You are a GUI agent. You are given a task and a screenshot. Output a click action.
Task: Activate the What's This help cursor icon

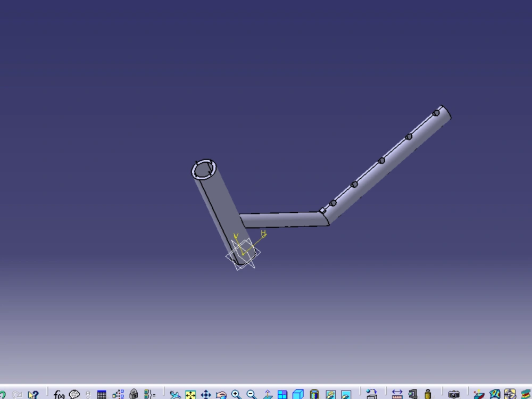[33, 395]
